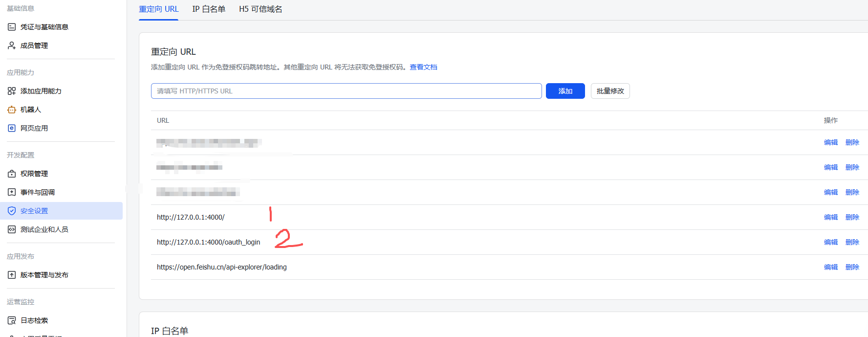This screenshot has width=868, height=337.
Task: Open 成员管理 via its person icon
Action: click(x=12, y=45)
